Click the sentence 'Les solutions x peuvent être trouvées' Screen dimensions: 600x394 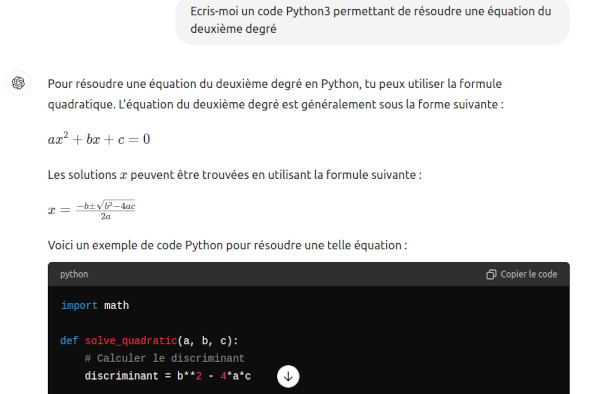coord(235,175)
